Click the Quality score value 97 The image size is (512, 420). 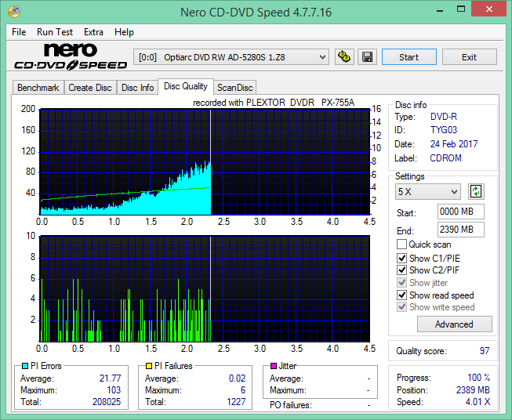point(485,351)
